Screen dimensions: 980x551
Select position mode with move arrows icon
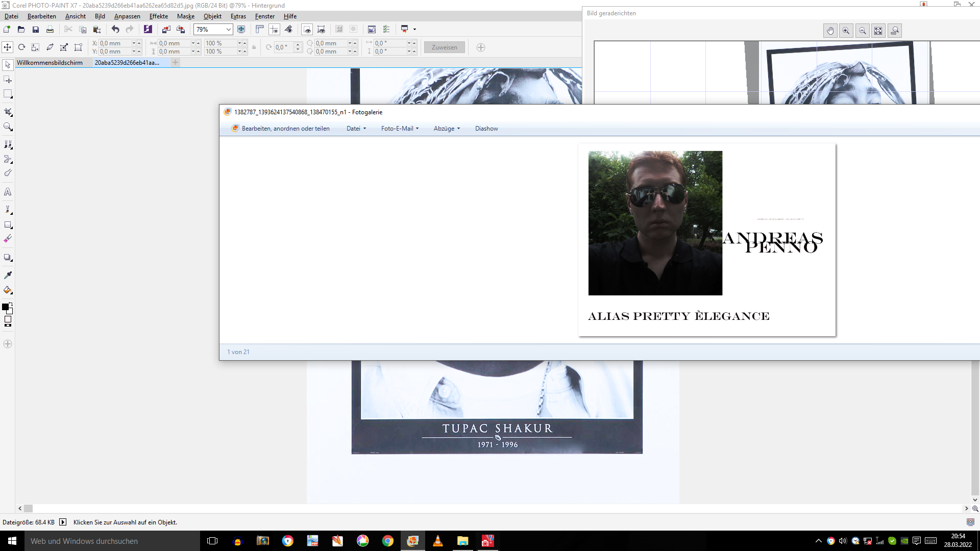click(x=8, y=47)
